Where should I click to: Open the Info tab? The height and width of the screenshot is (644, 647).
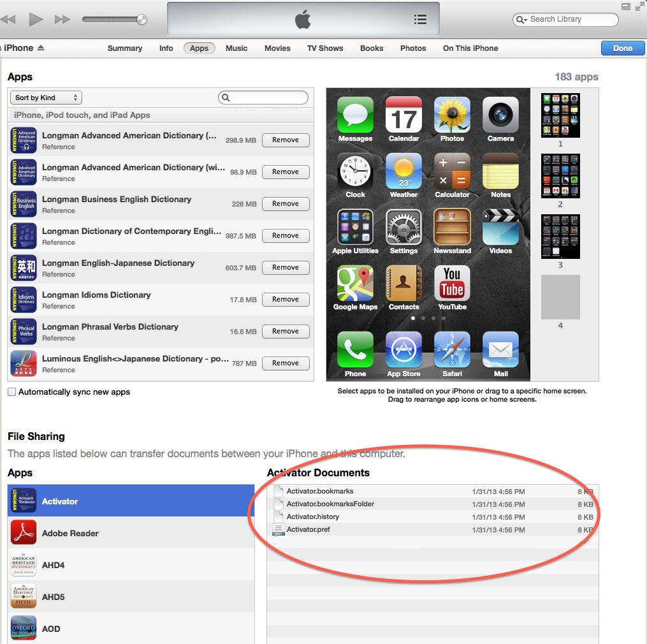(166, 48)
